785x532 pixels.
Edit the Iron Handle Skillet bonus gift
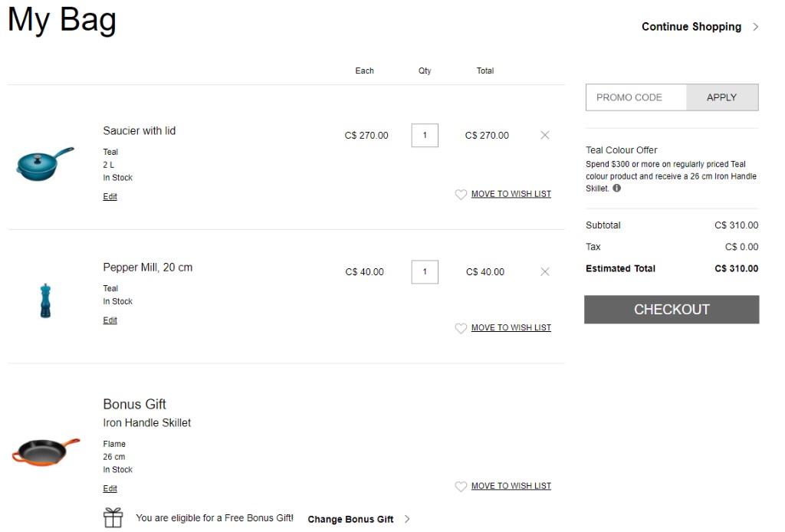click(x=110, y=488)
